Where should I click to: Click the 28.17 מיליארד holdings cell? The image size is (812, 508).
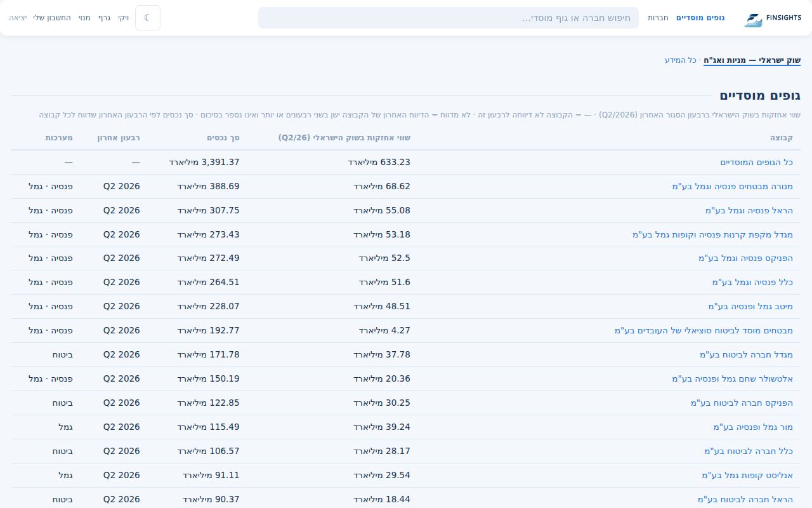click(382, 451)
